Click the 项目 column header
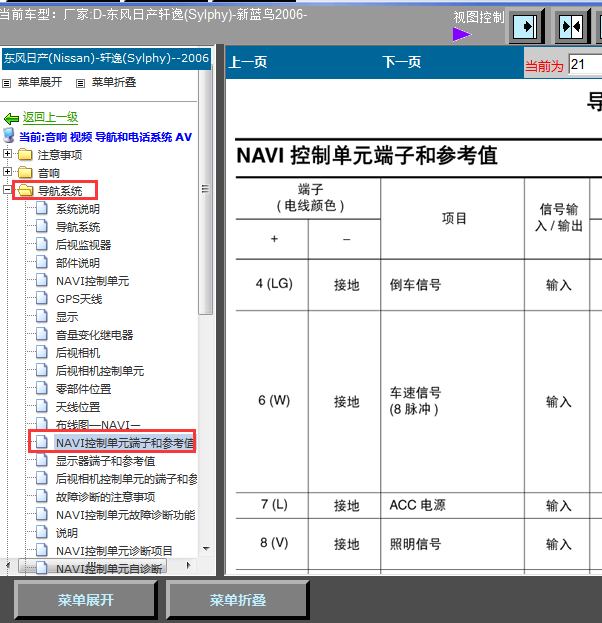This screenshot has height=623, width=602. pos(454,218)
